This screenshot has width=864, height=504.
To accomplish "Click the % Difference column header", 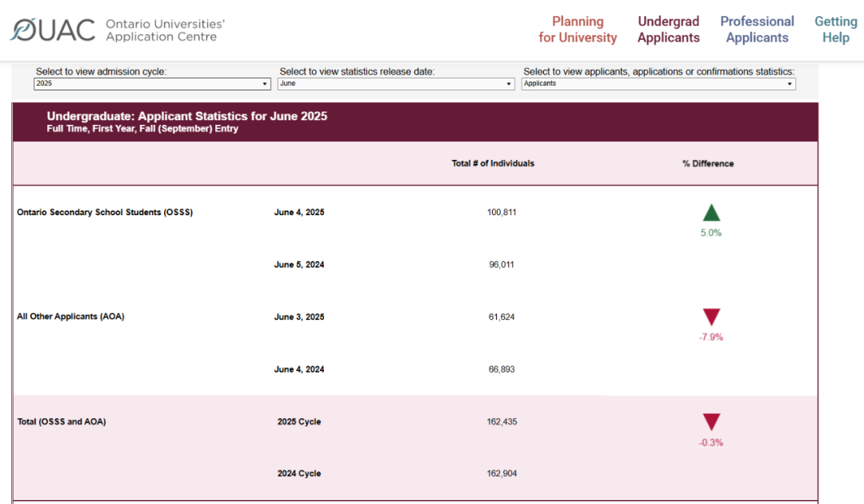I will click(x=708, y=164).
